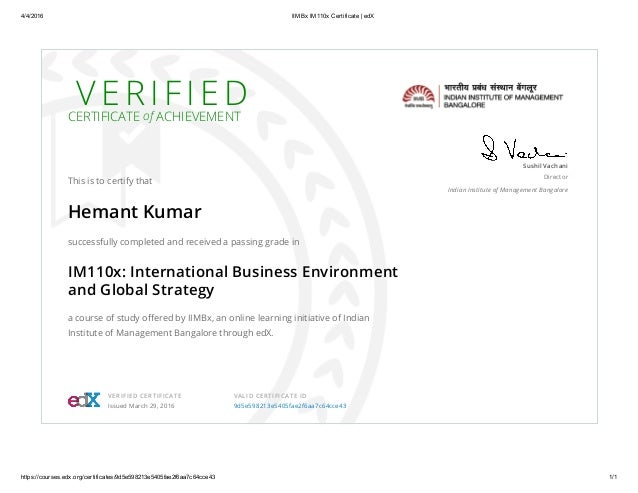Screen dimensions: 638x493
Task: Click the Sushil Vachani signature image
Action: (x=524, y=148)
